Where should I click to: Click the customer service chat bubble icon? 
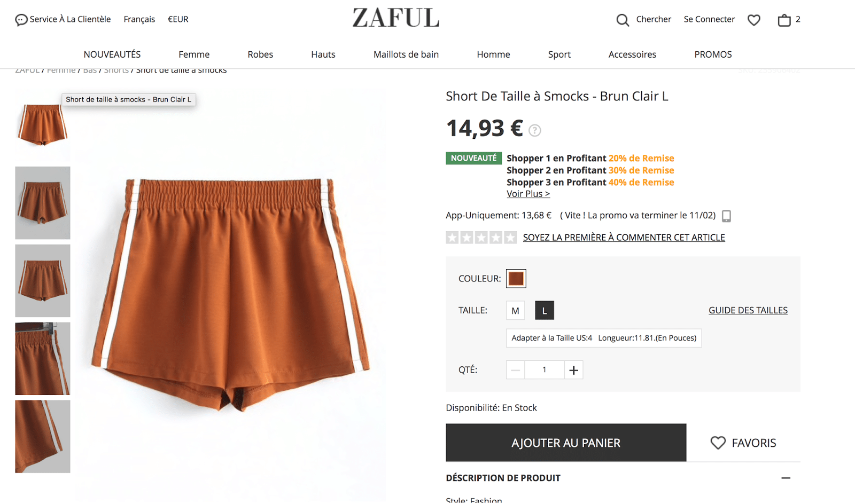click(x=21, y=20)
